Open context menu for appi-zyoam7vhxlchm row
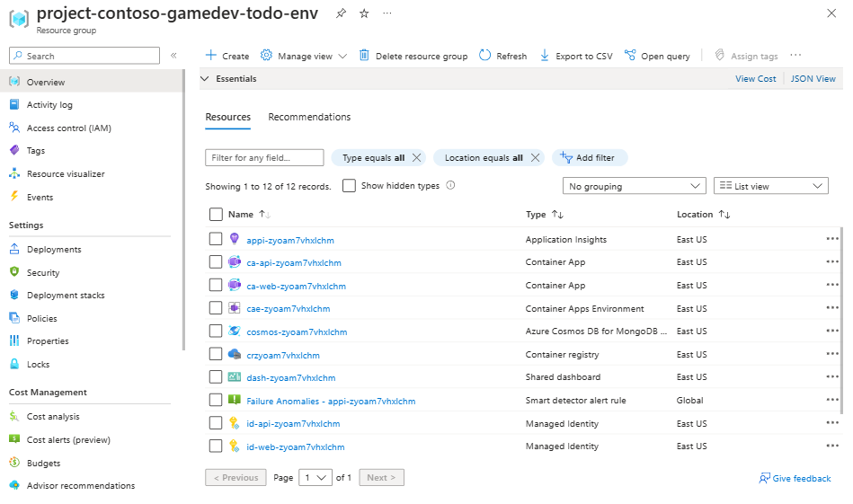The width and height of the screenshot is (853, 504). coord(832,239)
